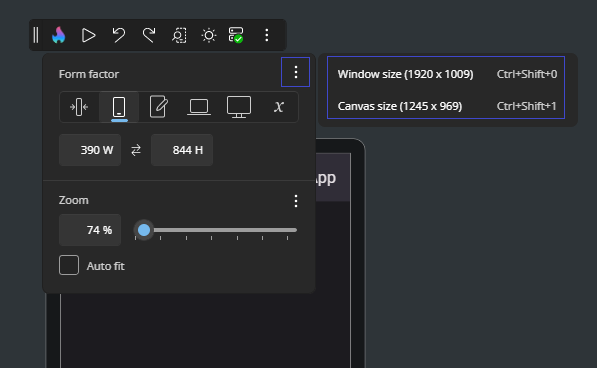Viewport: 597px width, 368px height.
Task: Open the Form factor more options menu
Action: (295, 72)
